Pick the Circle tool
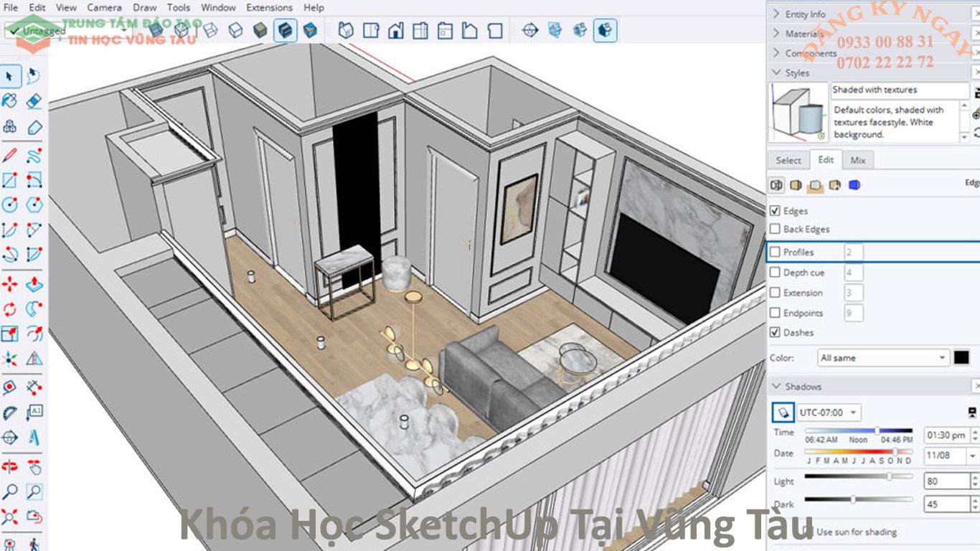The image size is (980, 551). tap(9, 204)
